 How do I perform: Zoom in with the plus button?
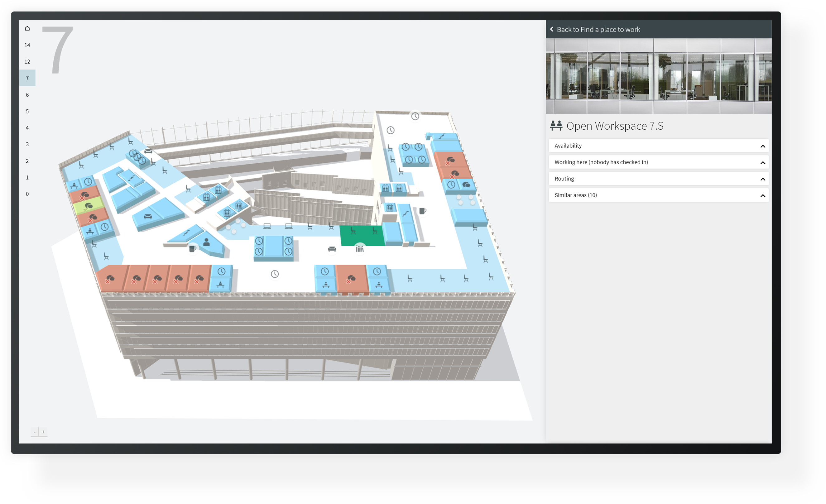pyautogui.click(x=43, y=432)
